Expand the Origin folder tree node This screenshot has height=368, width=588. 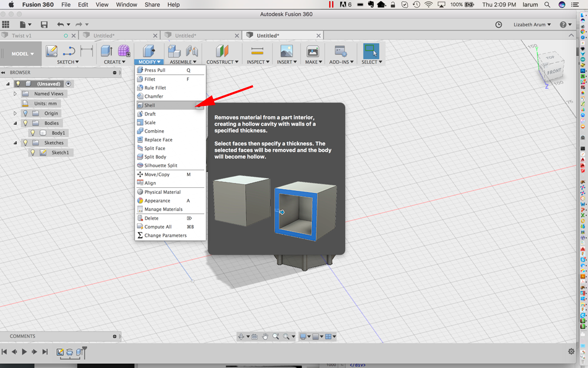coord(15,113)
